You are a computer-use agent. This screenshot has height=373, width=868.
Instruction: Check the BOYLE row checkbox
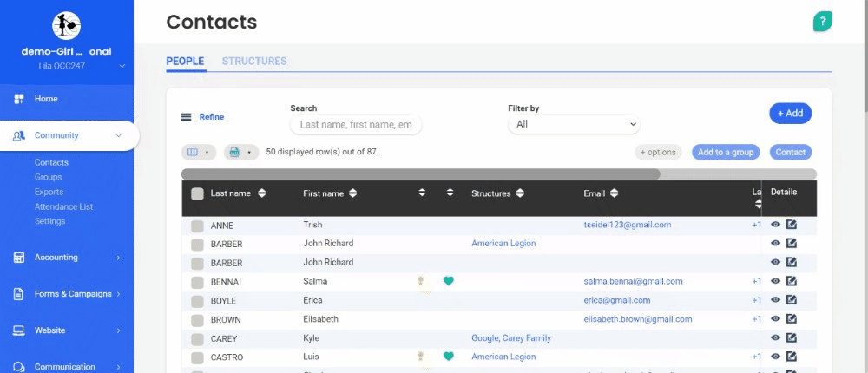[197, 301]
